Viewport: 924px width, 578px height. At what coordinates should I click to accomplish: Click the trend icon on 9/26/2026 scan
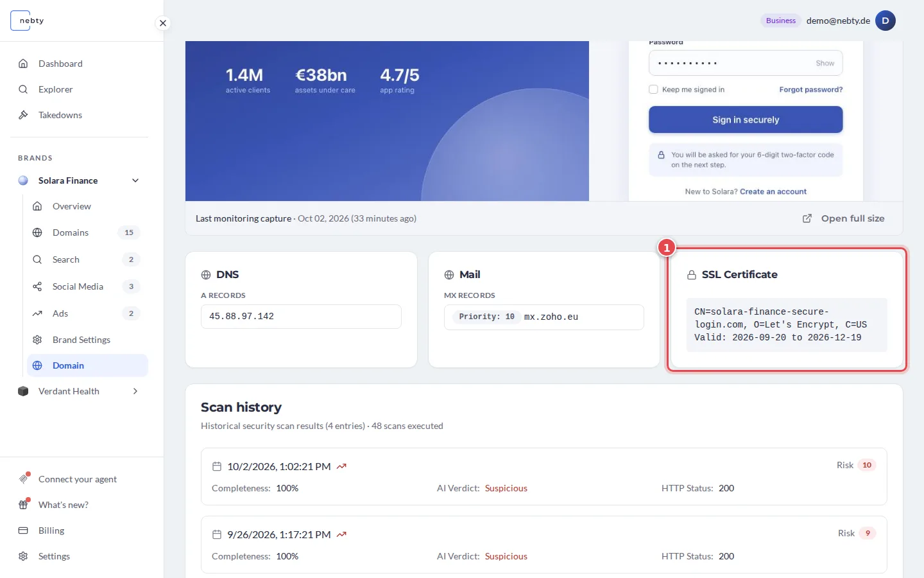(341, 534)
